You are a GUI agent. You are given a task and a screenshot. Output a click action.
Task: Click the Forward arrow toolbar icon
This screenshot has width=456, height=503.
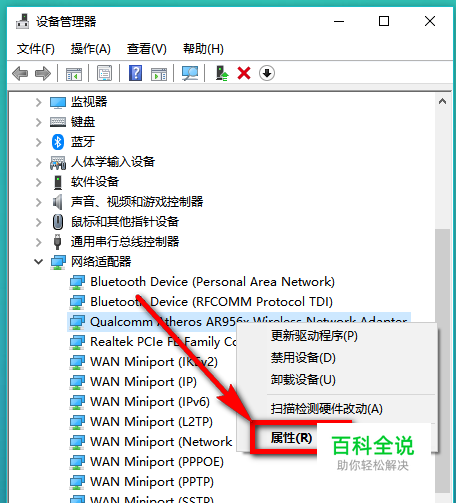43,73
